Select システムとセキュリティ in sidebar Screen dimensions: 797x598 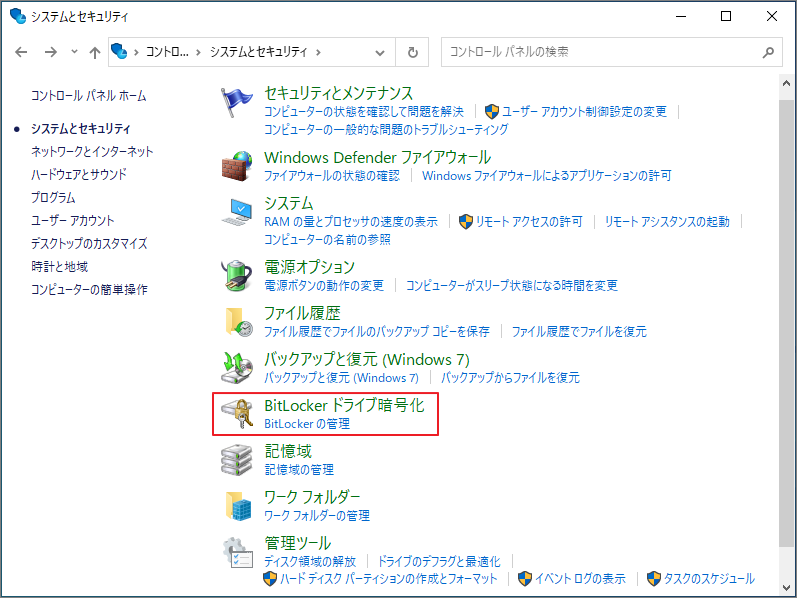[81, 129]
